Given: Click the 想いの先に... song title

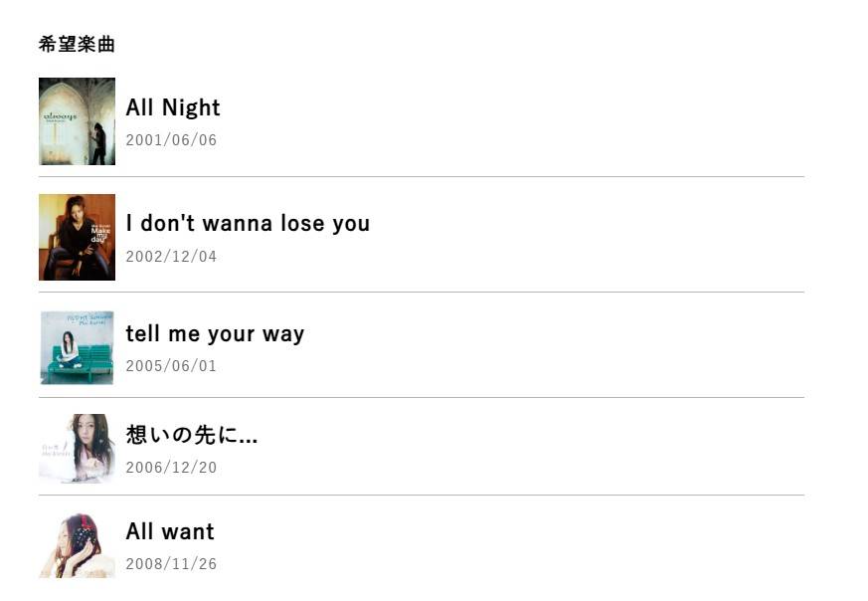Looking at the screenshot, I should click(192, 434).
